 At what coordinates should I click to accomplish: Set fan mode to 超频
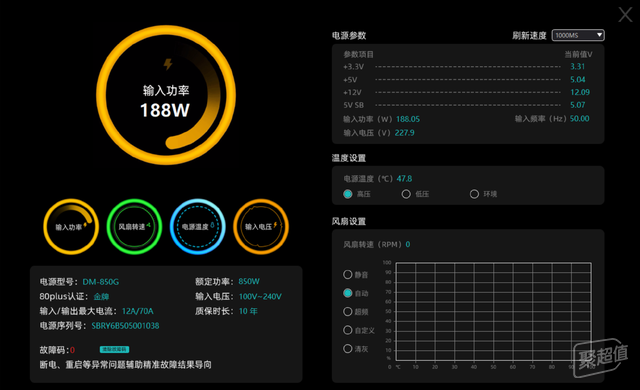[348, 312]
